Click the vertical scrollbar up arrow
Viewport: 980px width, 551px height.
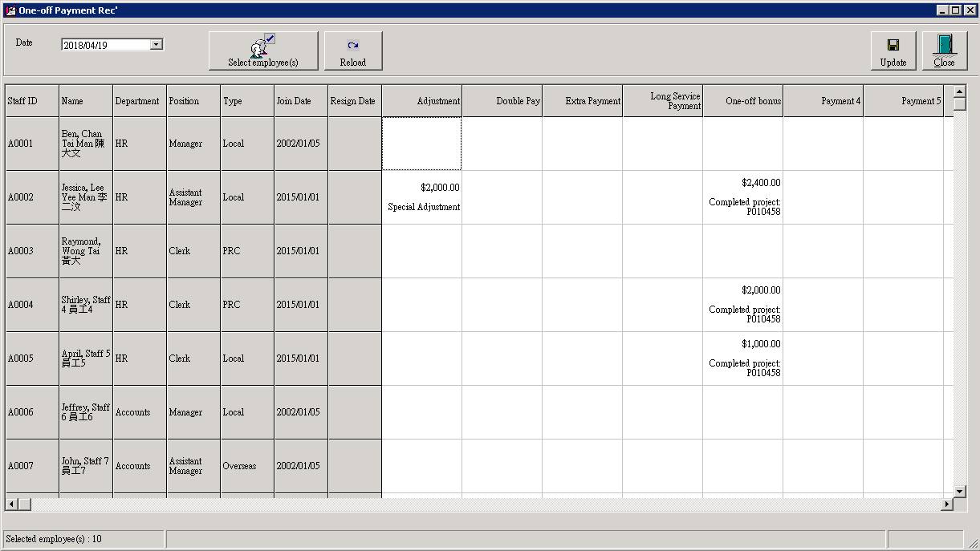(x=959, y=91)
